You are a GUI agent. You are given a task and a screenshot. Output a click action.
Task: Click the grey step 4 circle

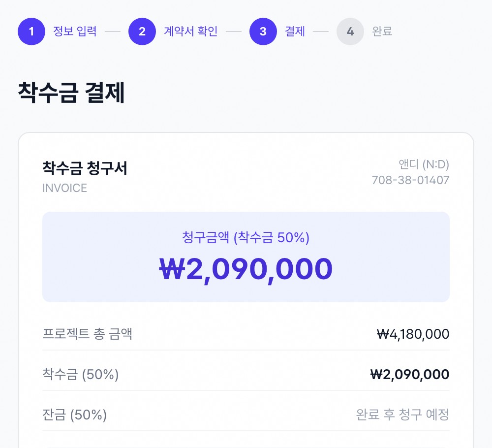[350, 32]
